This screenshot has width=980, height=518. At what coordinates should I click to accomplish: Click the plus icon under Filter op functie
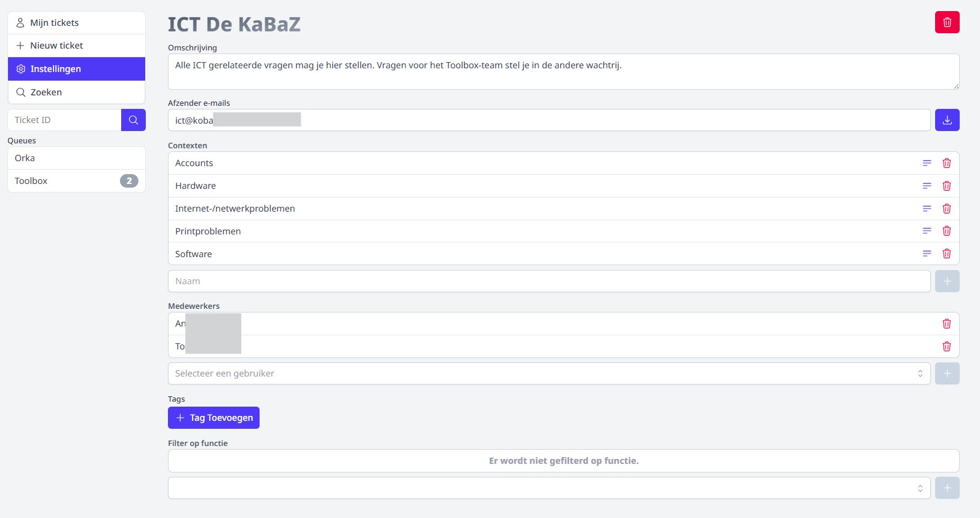(947, 487)
